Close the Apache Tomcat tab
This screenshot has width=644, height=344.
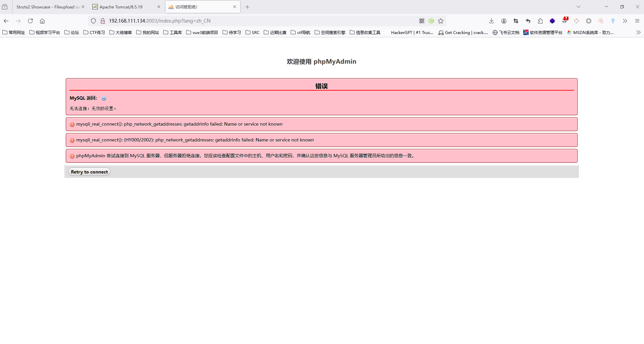click(159, 7)
